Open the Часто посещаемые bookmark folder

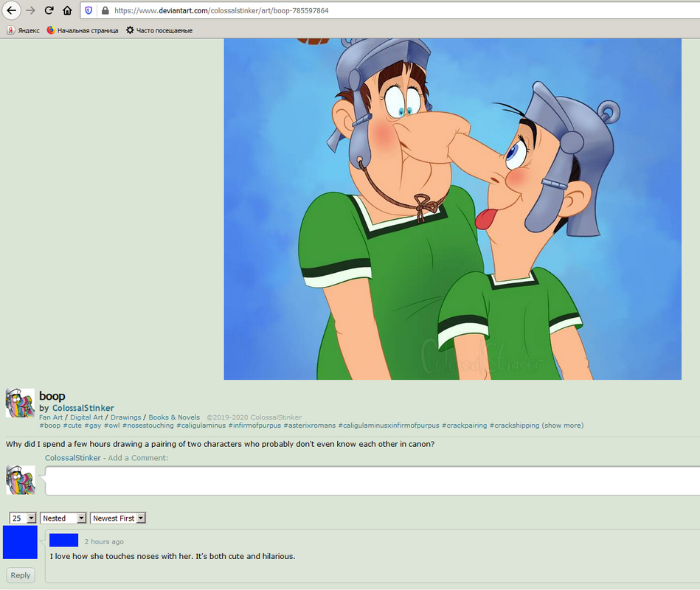(x=159, y=30)
